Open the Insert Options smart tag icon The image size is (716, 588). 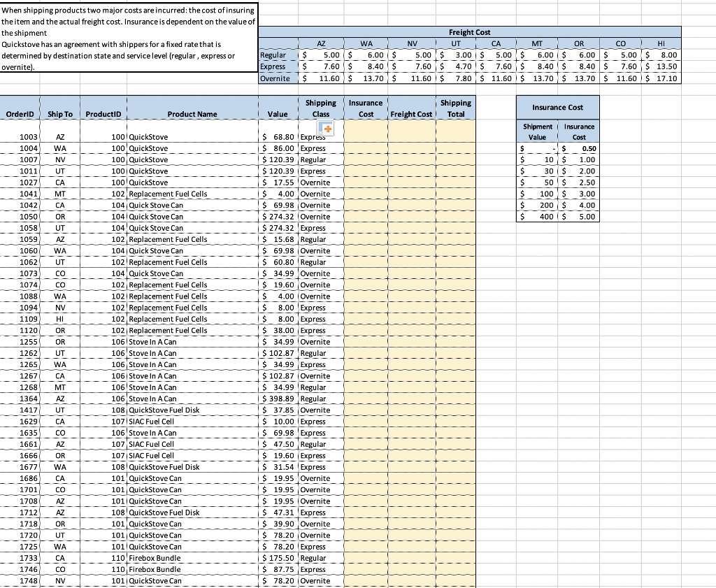pos(325,128)
